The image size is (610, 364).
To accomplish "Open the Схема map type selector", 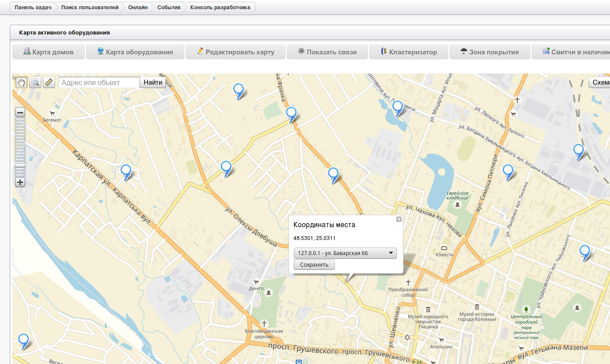I will (x=600, y=83).
